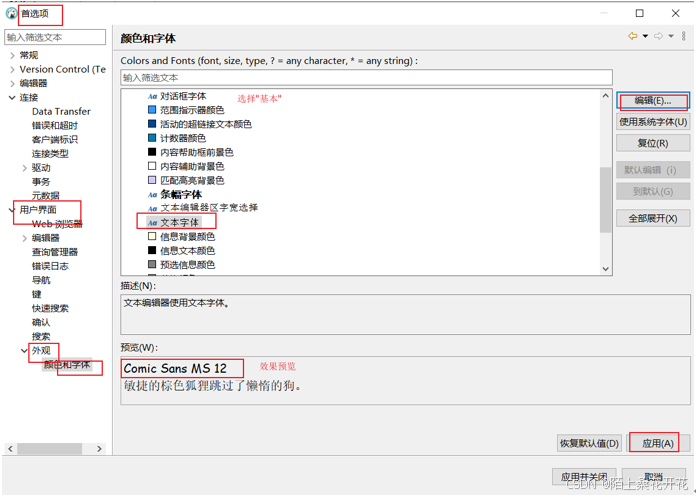Click the sidebar horizontal scroll left arrow
The height and width of the screenshot is (498, 696).
tap(10, 449)
